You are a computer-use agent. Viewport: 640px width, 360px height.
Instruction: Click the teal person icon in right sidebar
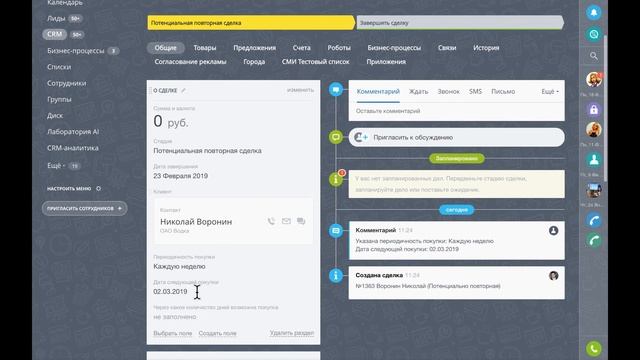point(593,160)
